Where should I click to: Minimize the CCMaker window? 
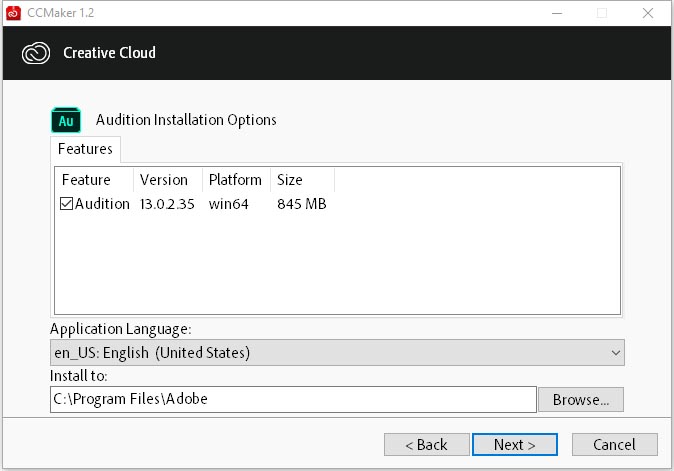(x=557, y=13)
